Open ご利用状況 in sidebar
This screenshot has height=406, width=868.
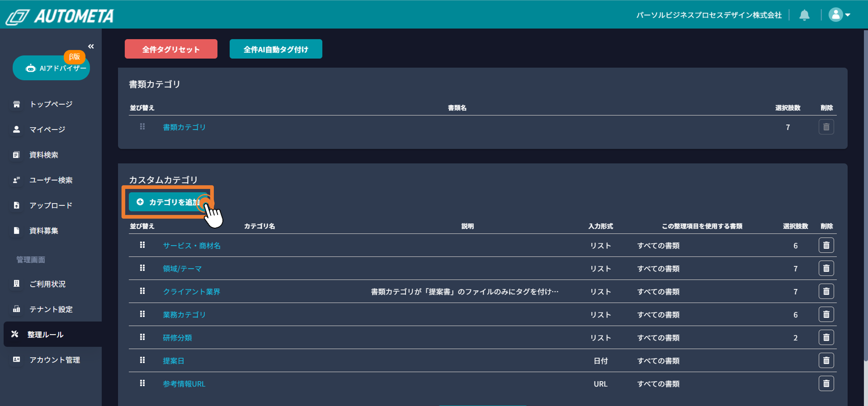tap(48, 284)
